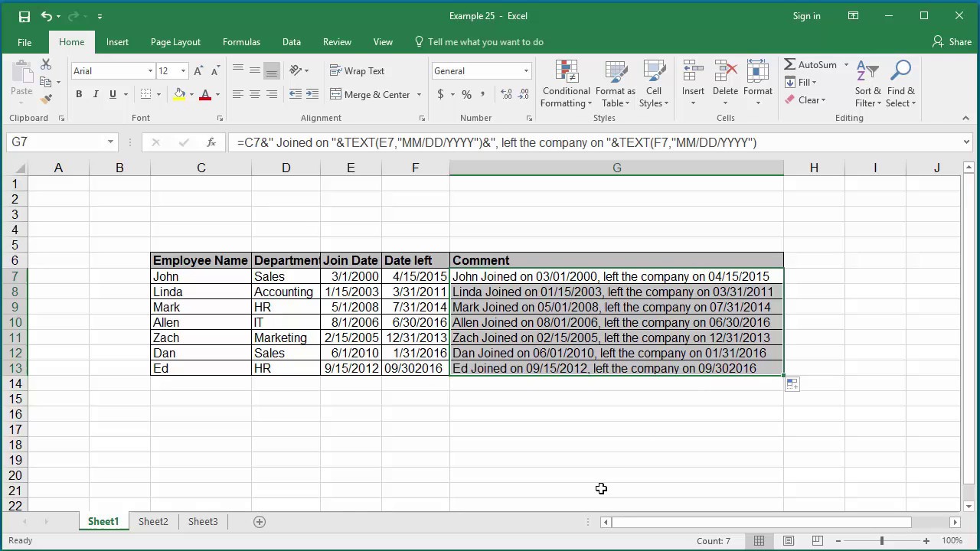Add a new sheet with plus icon
This screenshot has width=980, height=551.
point(260,522)
